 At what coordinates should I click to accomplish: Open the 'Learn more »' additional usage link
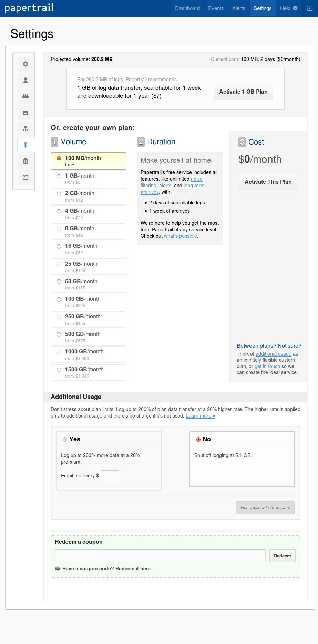pos(201,416)
